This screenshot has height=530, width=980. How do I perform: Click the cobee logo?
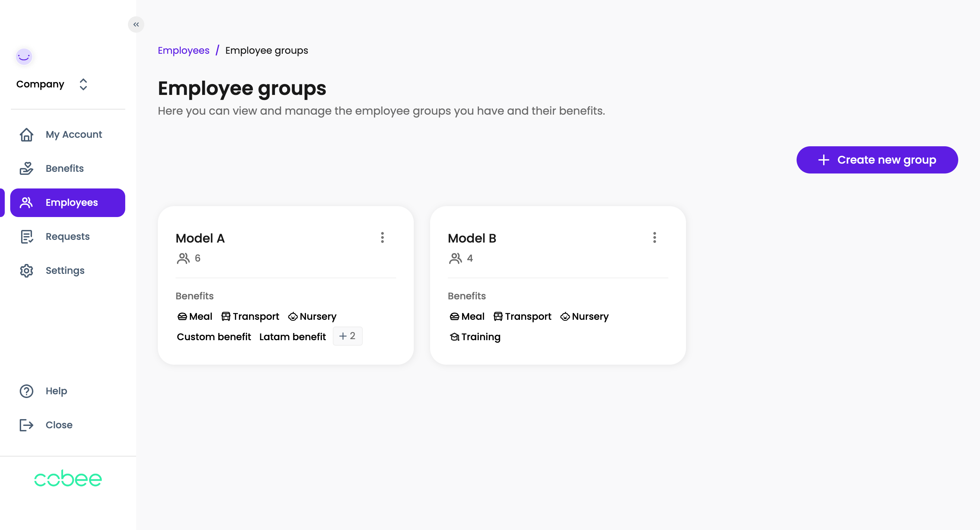pyautogui.click(x=68, y=478)
